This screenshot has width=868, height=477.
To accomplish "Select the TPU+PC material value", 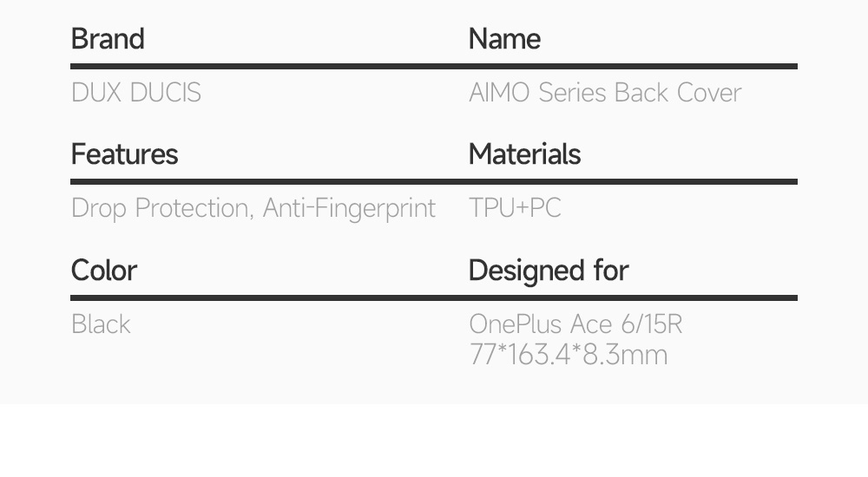I will (x=515, y=208).
